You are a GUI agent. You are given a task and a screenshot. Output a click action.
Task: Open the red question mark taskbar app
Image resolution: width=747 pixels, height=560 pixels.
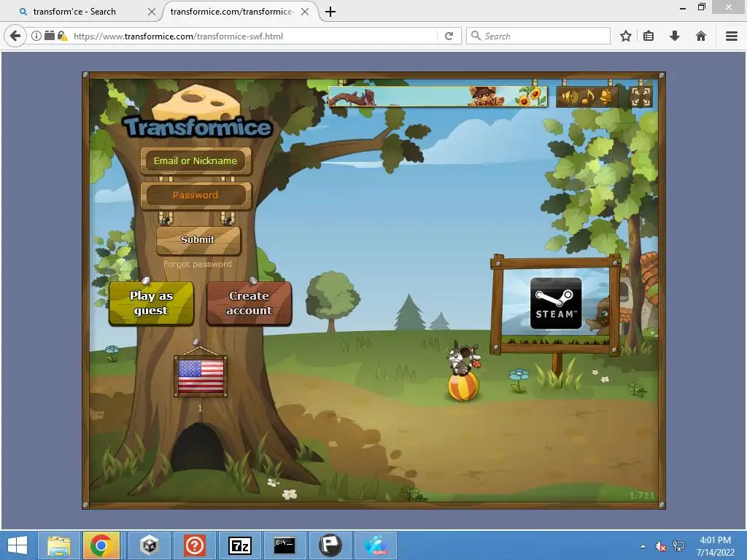click(x=194, y=545)
